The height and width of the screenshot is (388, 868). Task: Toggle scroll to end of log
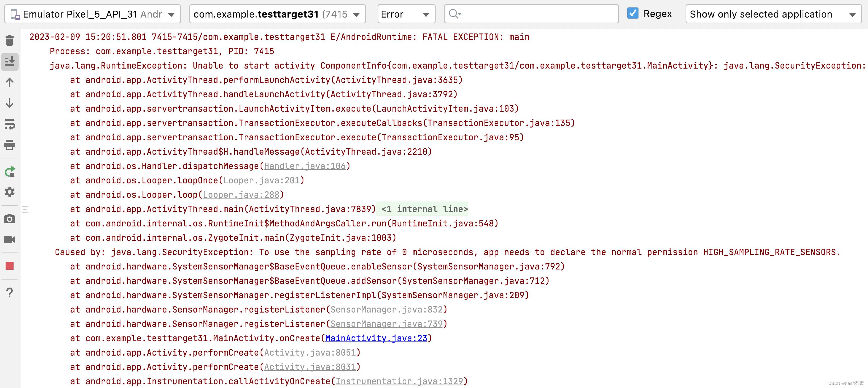tap(9, 62)
